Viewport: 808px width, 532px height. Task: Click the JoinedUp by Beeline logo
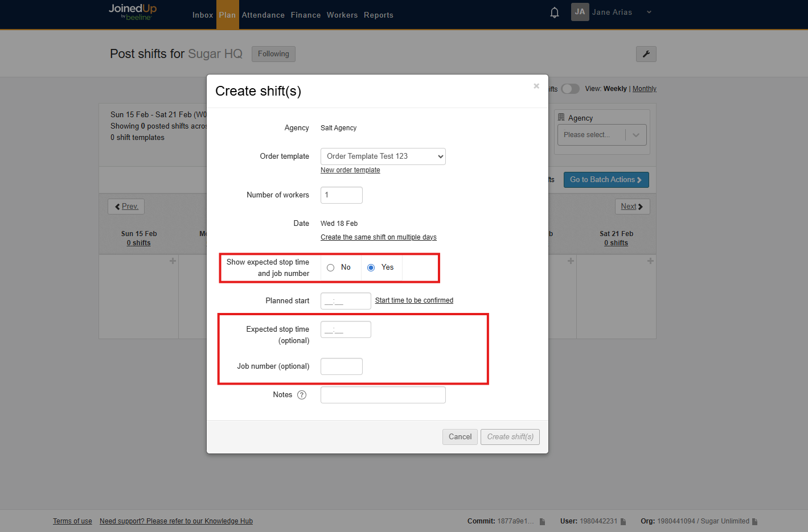click(132, 12)
